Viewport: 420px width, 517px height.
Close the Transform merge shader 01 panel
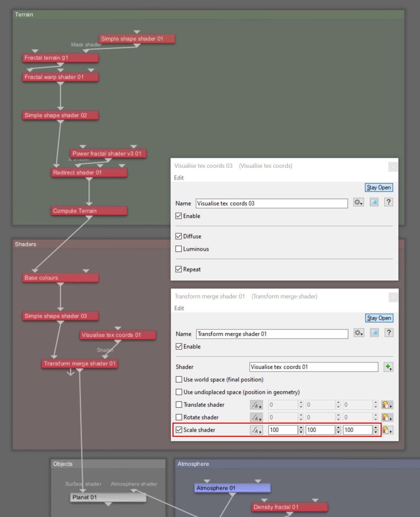click(394, 297)
